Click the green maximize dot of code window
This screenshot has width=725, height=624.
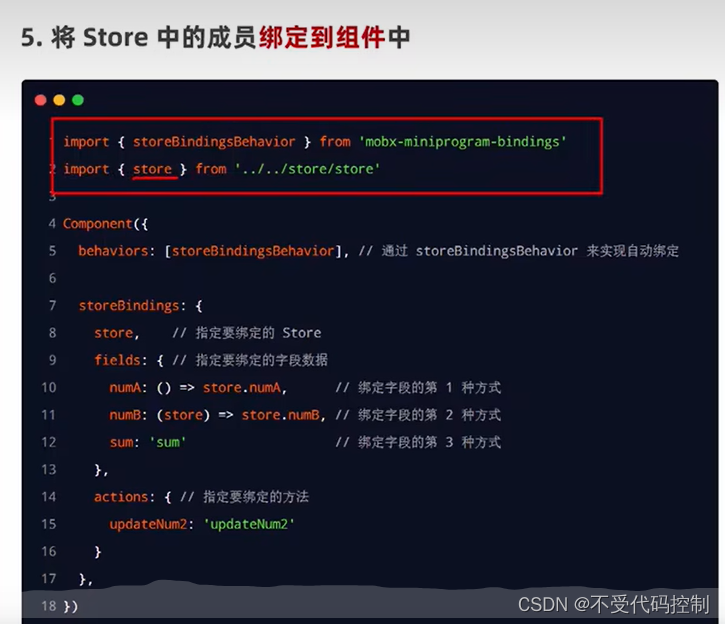[x=78, y=100]
